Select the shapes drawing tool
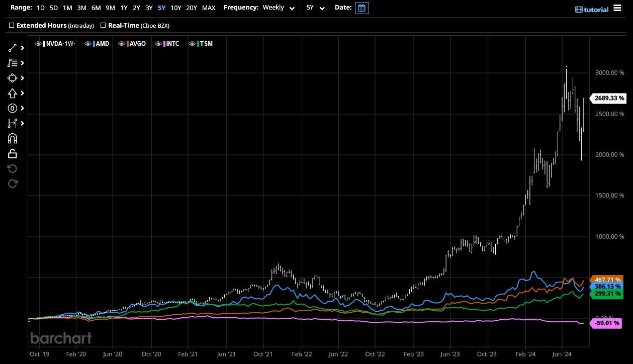The image size is (633, 364). 13,78
